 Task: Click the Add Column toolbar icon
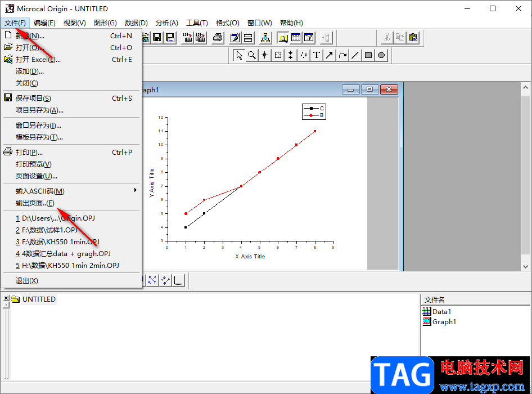326,37
